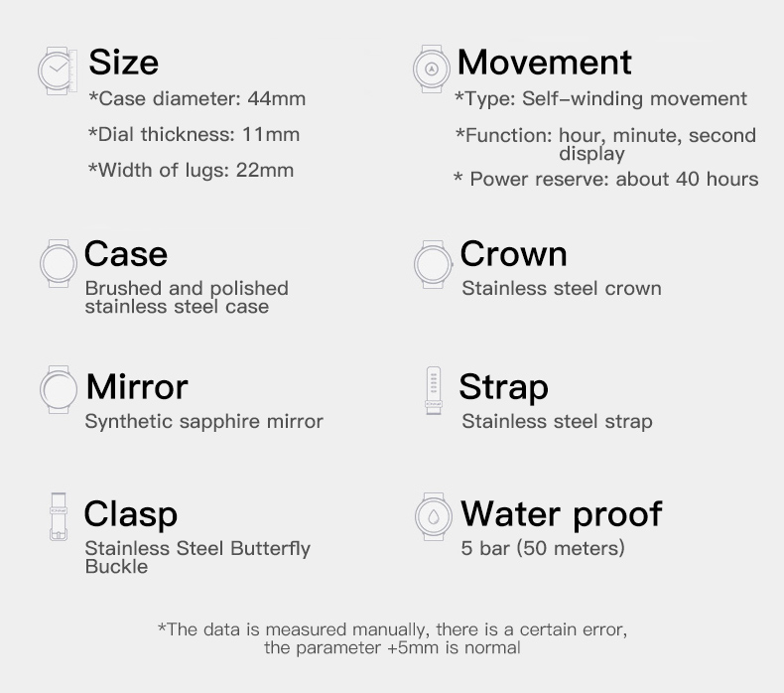This screenshot has height=693, width=784.
Task: Click the Strap band icon
Action: tap(432, 389)
